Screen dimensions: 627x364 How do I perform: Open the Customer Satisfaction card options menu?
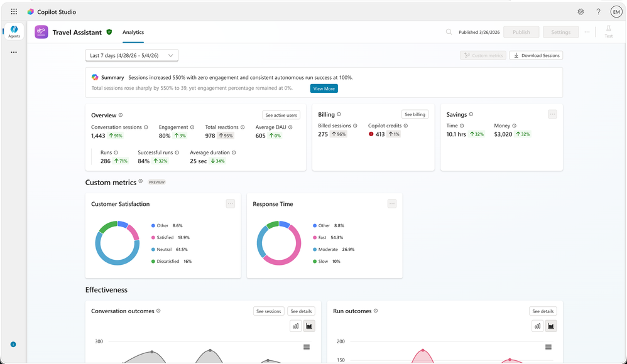click(x=231, y=204)
